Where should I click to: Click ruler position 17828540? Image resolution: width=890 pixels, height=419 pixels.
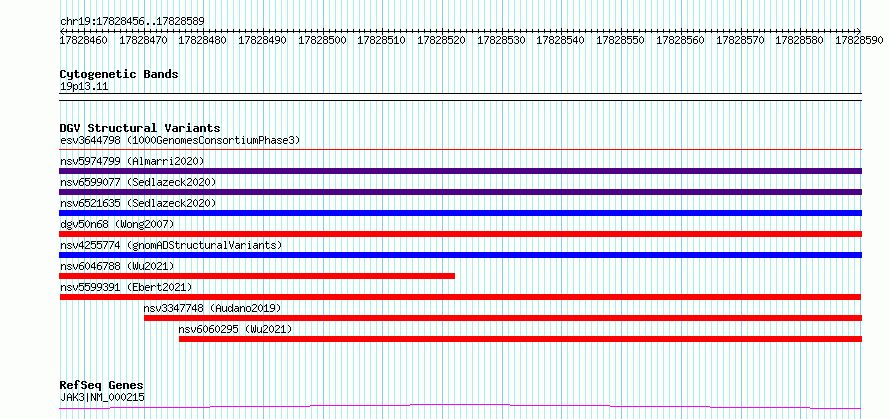pos(560,40)
